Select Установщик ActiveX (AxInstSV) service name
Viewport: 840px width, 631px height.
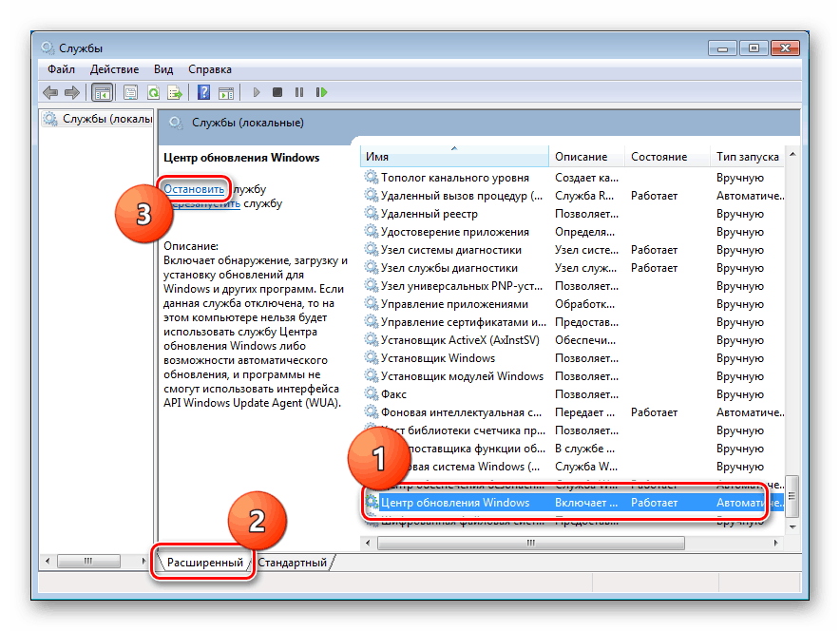pyautogui.click(x=460, y=340)
